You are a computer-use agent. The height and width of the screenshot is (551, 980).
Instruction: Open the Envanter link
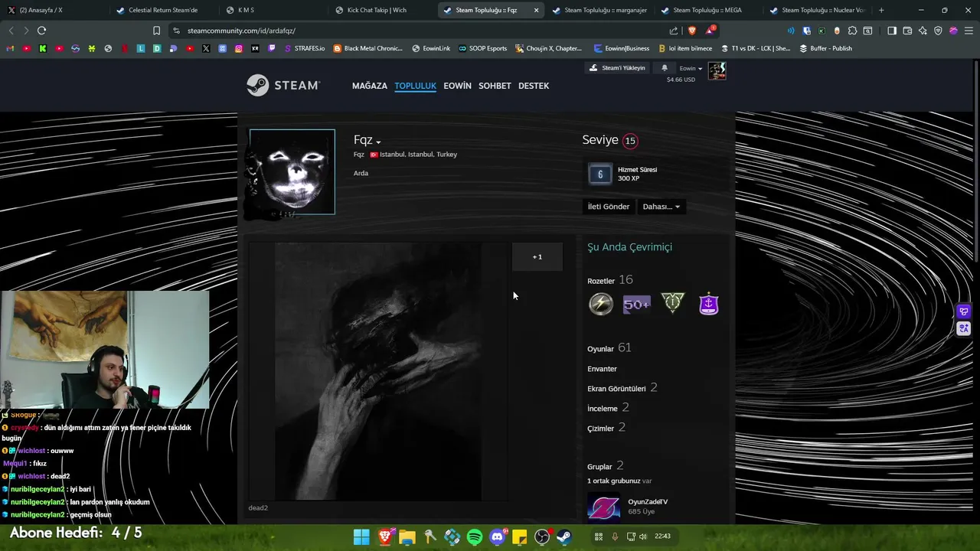click(602, 369)
